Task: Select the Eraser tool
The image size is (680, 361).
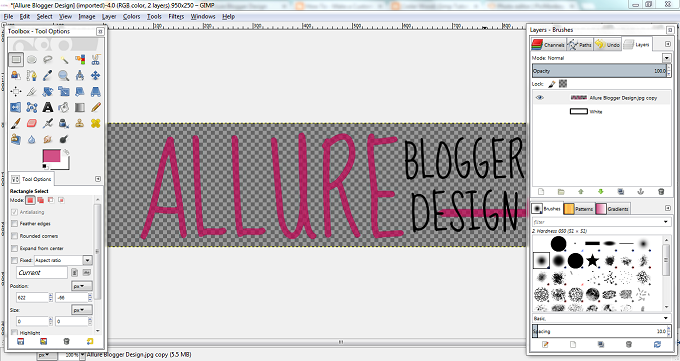Action: click(x=32, y=123)
